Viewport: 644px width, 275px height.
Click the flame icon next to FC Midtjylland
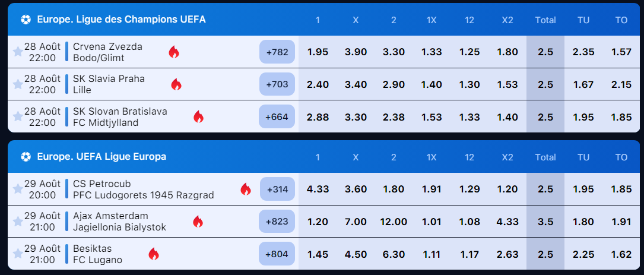click(198, 117)
